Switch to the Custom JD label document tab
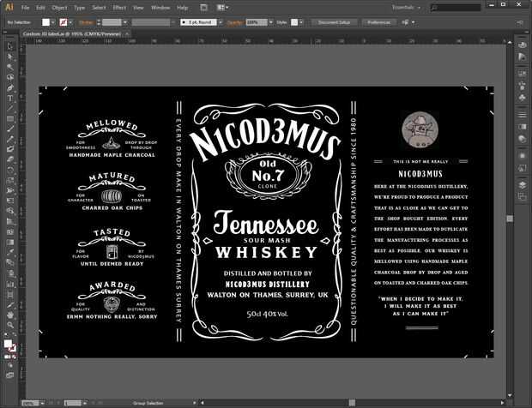The width and height of the screenshot is (532, 408). (72, 34)
